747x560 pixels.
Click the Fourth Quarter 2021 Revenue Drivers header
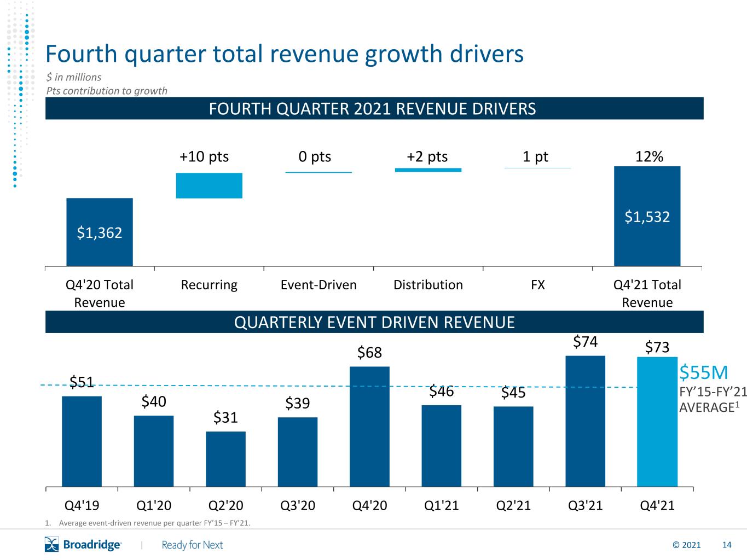(x=374, y=108)
